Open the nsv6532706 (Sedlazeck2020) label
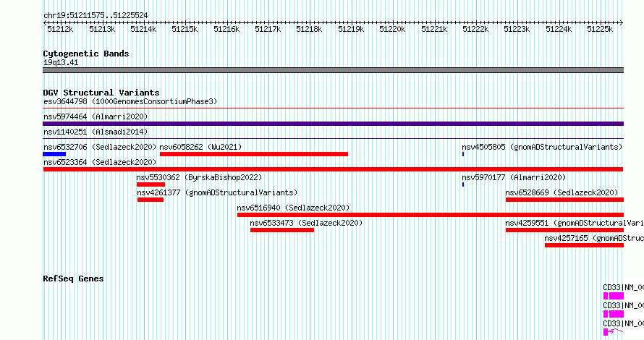Viewport: 644px width, 340px height. click(100, 147)
